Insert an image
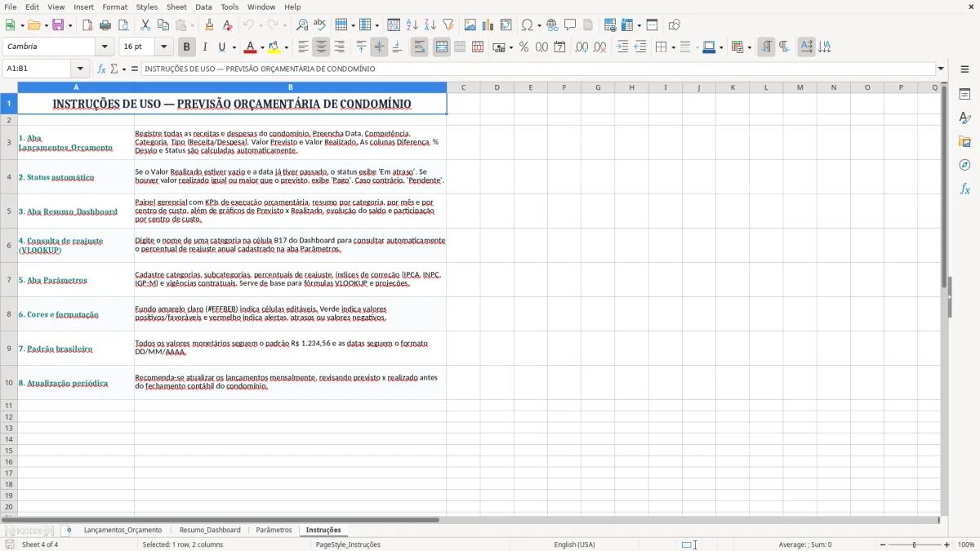 pos(470,25)
